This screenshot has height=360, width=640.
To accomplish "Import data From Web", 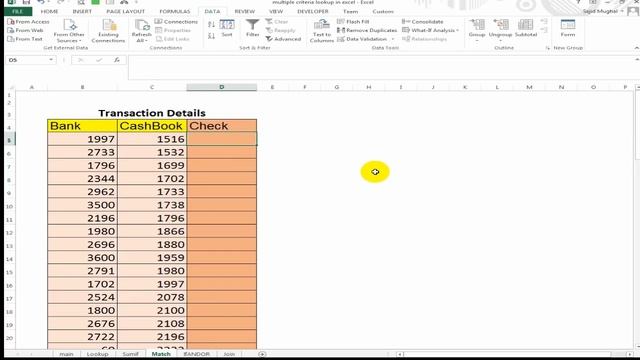I will pos(26,30).
